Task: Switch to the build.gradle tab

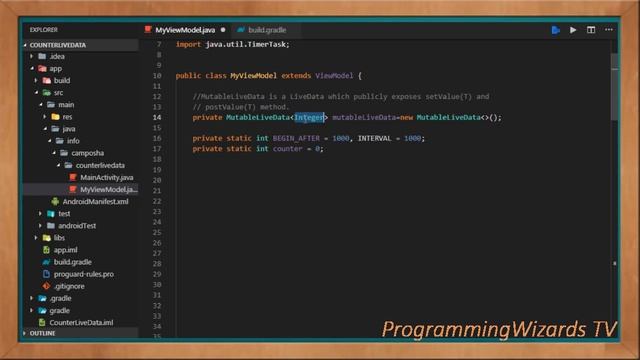Action: pyautogui.click(x=267, y=30)
